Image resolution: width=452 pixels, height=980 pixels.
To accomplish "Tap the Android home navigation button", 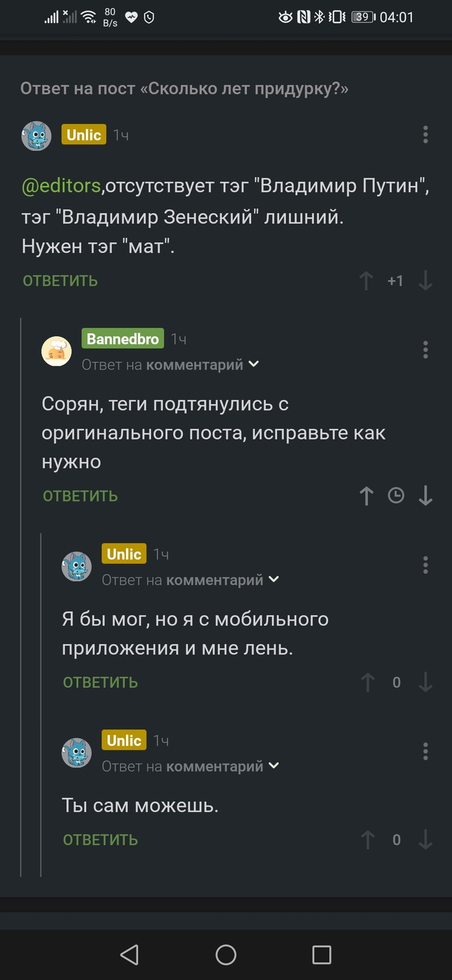I will click(226, 954).
